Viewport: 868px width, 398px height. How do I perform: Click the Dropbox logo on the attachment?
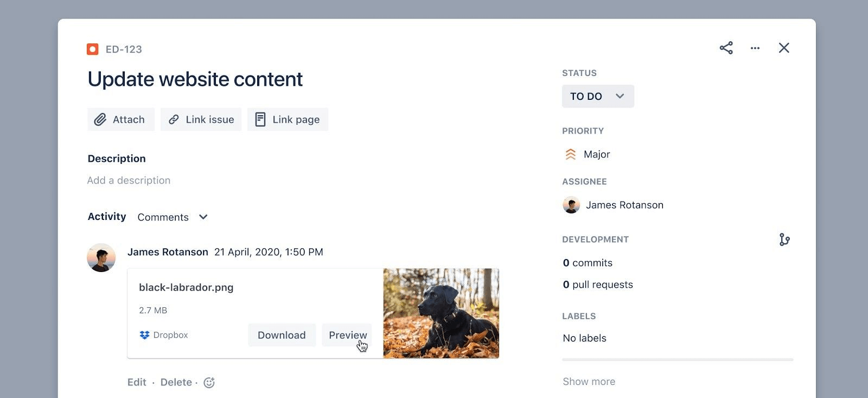coord(144,336)
